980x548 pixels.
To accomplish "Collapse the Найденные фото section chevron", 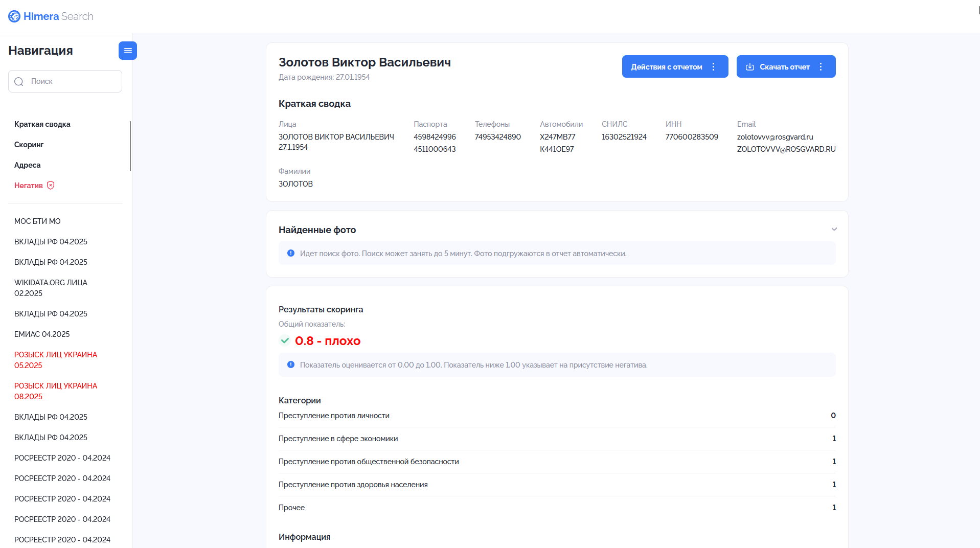I will click(x=834, y=230).
